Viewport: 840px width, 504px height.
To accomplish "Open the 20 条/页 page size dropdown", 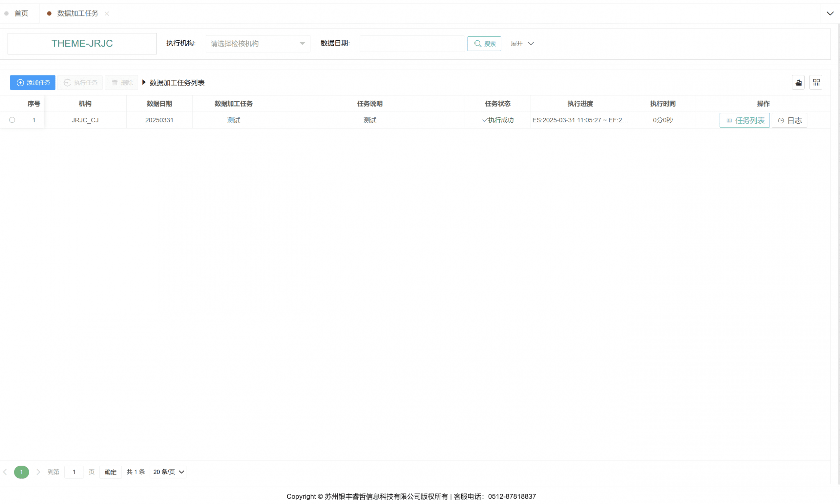I will click(x=168, y=472).
